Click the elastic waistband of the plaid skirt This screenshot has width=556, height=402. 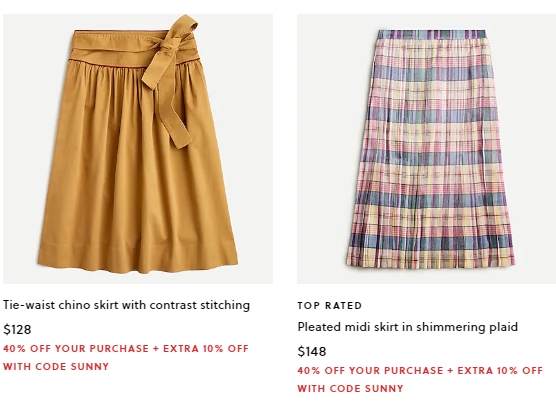pos(431,35)
